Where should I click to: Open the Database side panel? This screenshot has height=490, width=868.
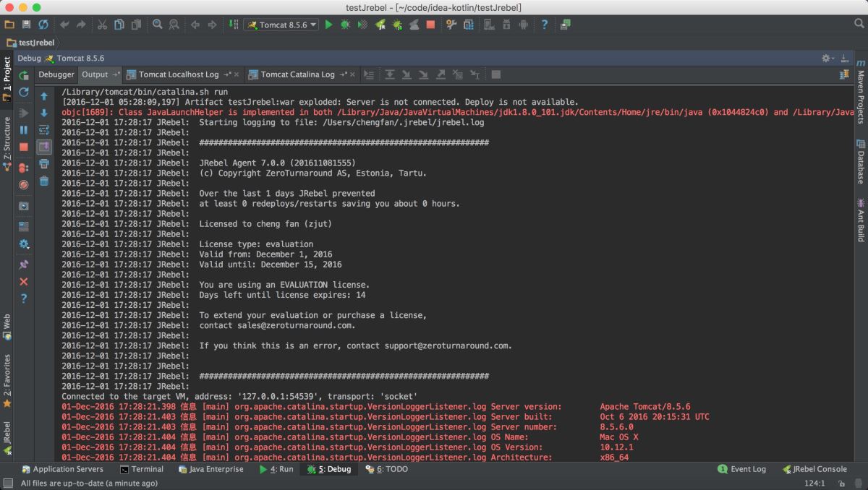pyautogui.click(x=861, y=162)
